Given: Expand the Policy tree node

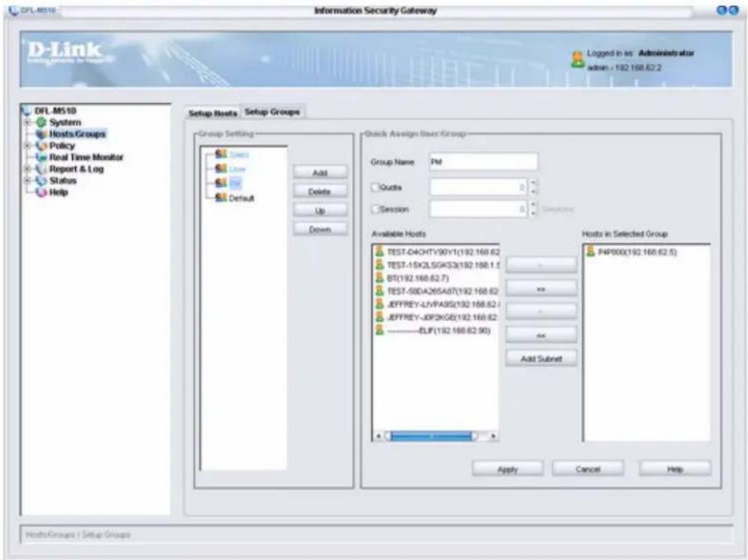Looking at the screenshot, I should click(x=28, y=146).
